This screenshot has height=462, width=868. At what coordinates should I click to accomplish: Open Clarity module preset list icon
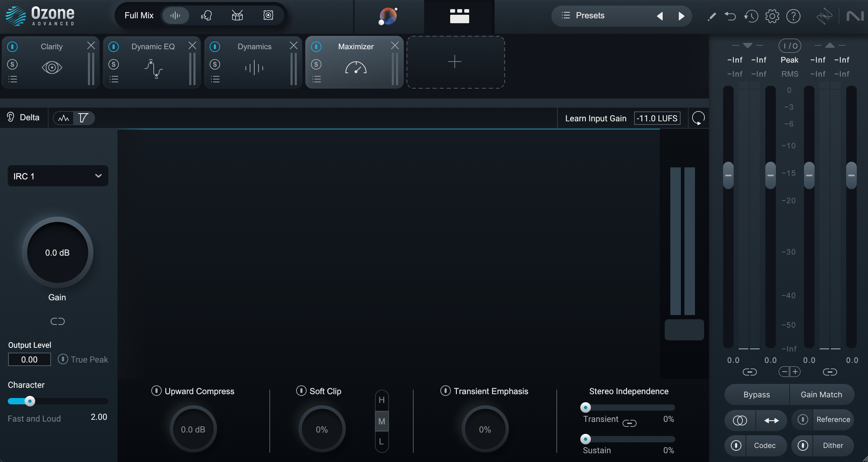tap(12, 79)
